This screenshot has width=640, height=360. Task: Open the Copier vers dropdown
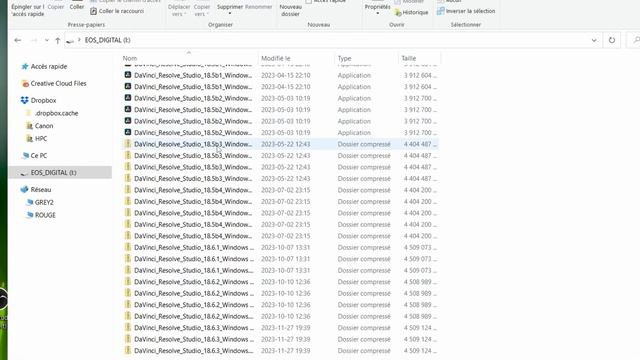tap(202, 10)
